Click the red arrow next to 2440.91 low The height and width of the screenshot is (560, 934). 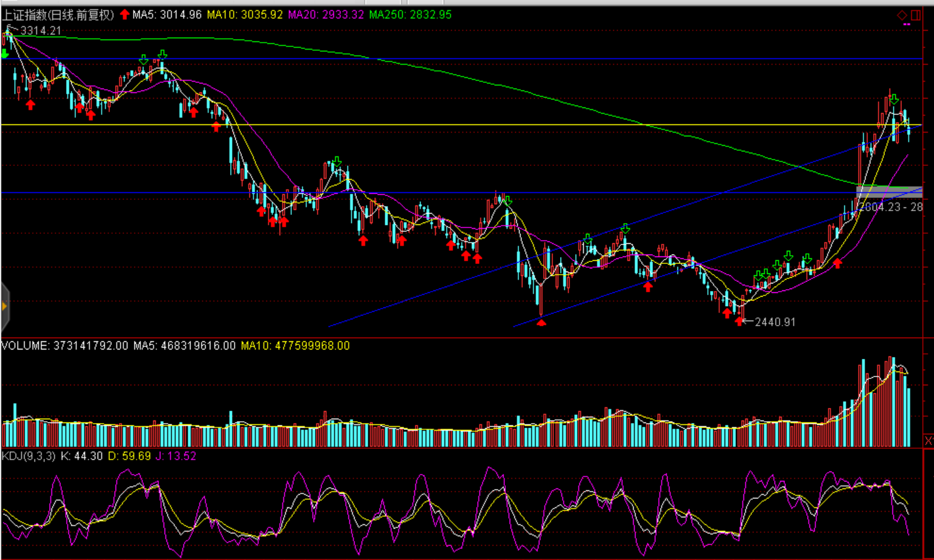point(739,321)
